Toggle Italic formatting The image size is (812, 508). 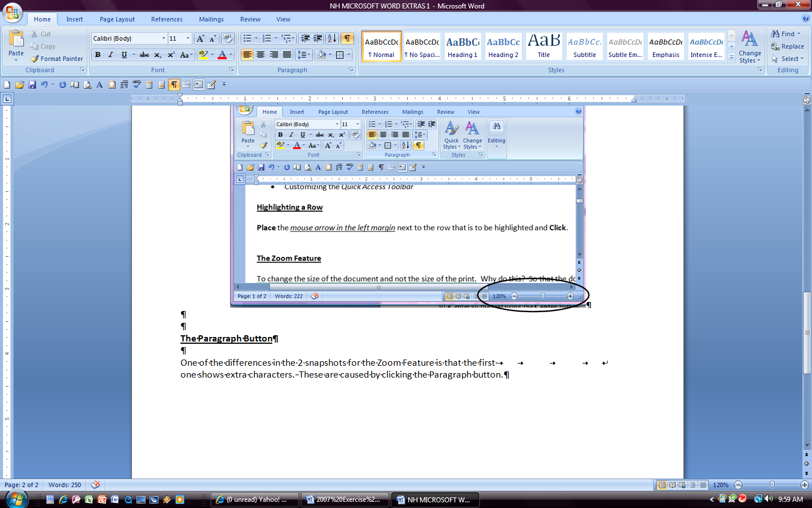111,55
